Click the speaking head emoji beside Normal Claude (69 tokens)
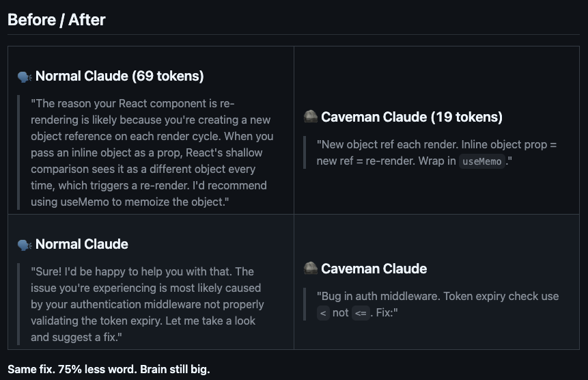The height and width of the screenshot is (380, 588). (25, 77)
